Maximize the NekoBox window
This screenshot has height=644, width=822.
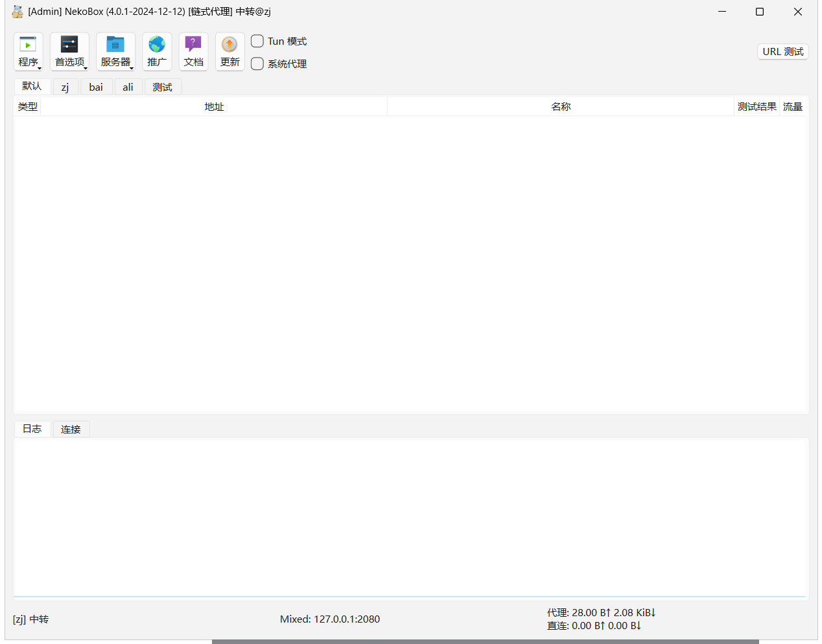(760, 12)
